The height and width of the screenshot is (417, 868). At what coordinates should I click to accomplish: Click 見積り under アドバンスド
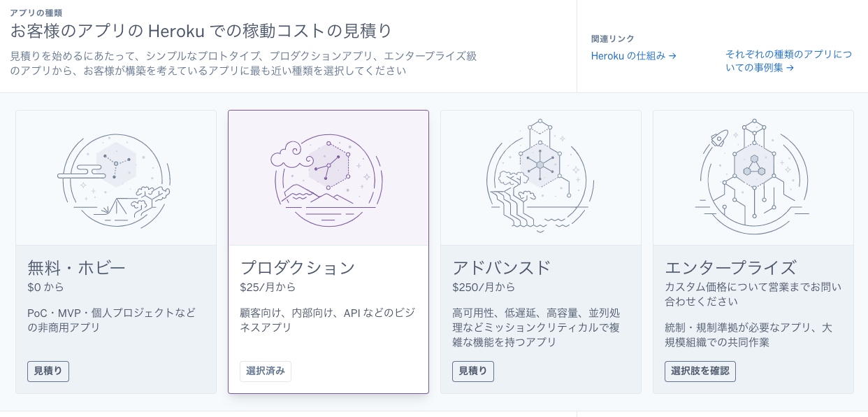click(473, 372)
